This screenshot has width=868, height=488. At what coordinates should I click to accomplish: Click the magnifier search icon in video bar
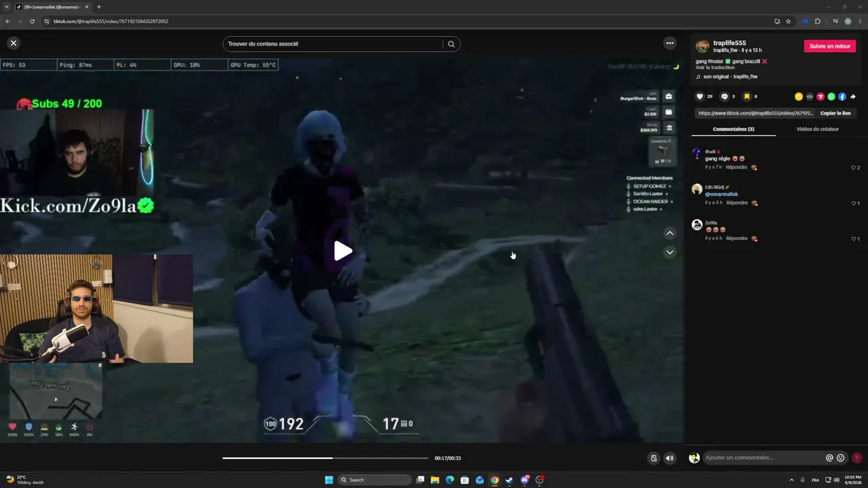pos(452,44)
